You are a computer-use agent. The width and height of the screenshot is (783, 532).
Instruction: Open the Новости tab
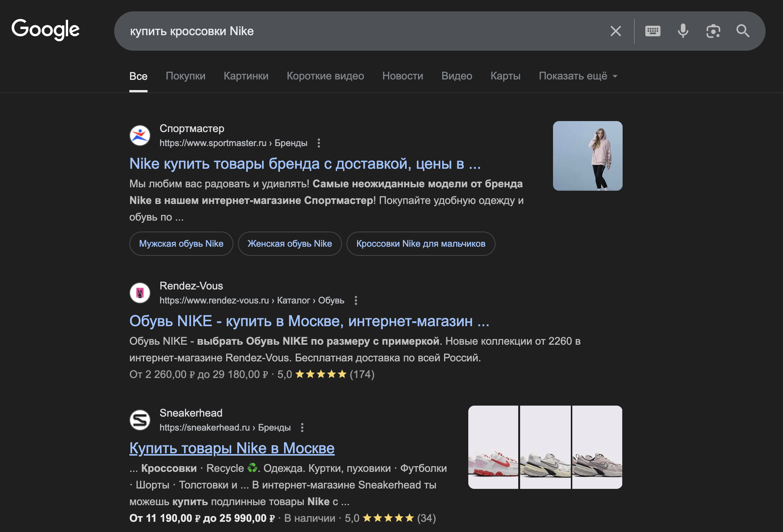403,76
